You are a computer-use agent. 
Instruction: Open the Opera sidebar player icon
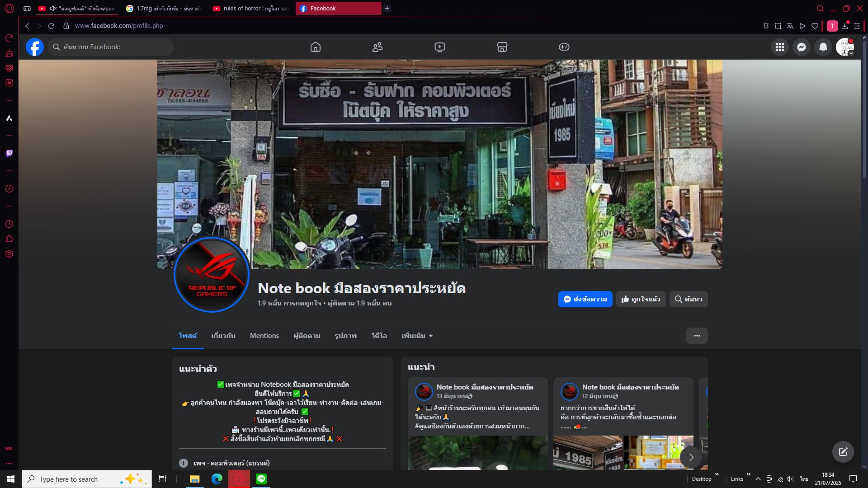pos(9,189)
